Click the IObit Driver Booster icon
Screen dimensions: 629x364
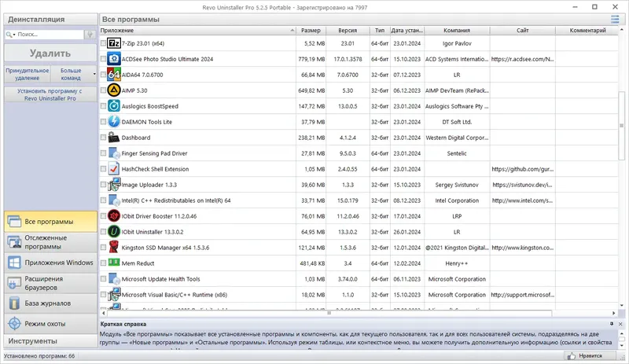114,216
